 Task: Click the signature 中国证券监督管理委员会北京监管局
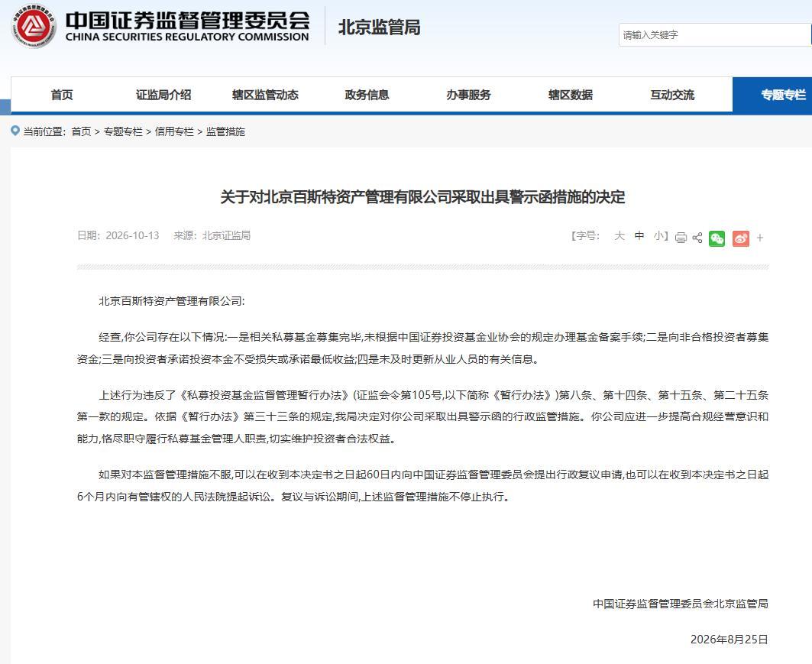(x=681, y=604)
